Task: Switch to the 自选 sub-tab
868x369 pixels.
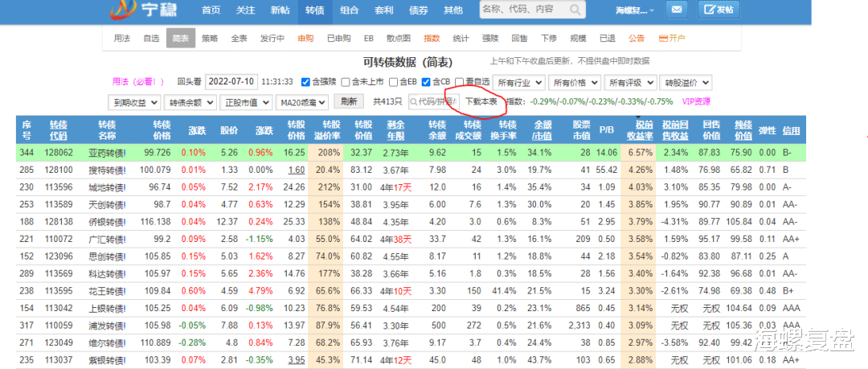Action: pos(151,39)
